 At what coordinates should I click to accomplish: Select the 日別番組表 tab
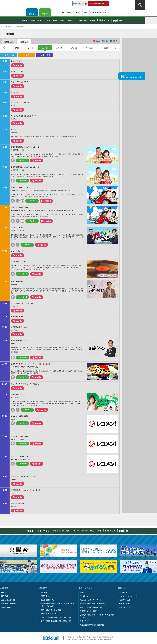click(24, 42)
